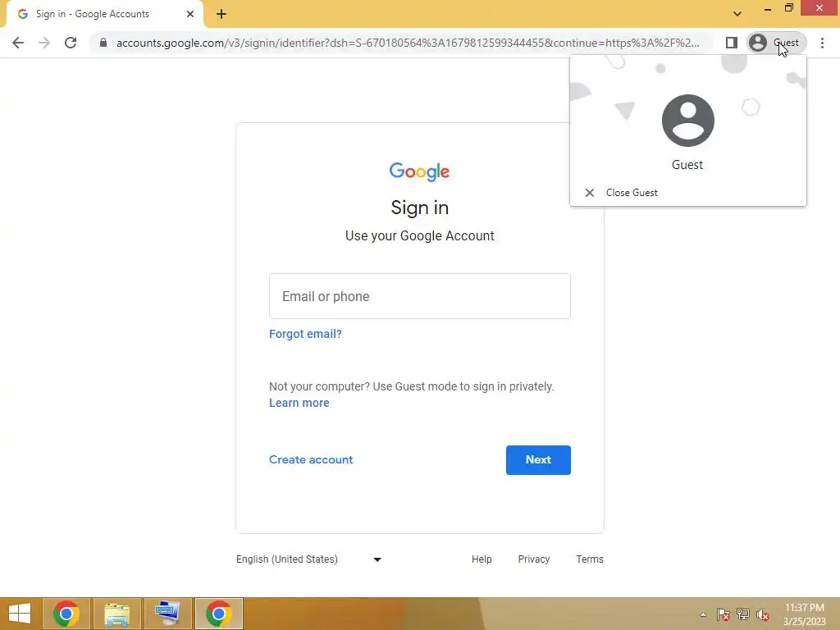840x630 pixels.
Task: View site info via padlock icon
Action: coord(103,43)
